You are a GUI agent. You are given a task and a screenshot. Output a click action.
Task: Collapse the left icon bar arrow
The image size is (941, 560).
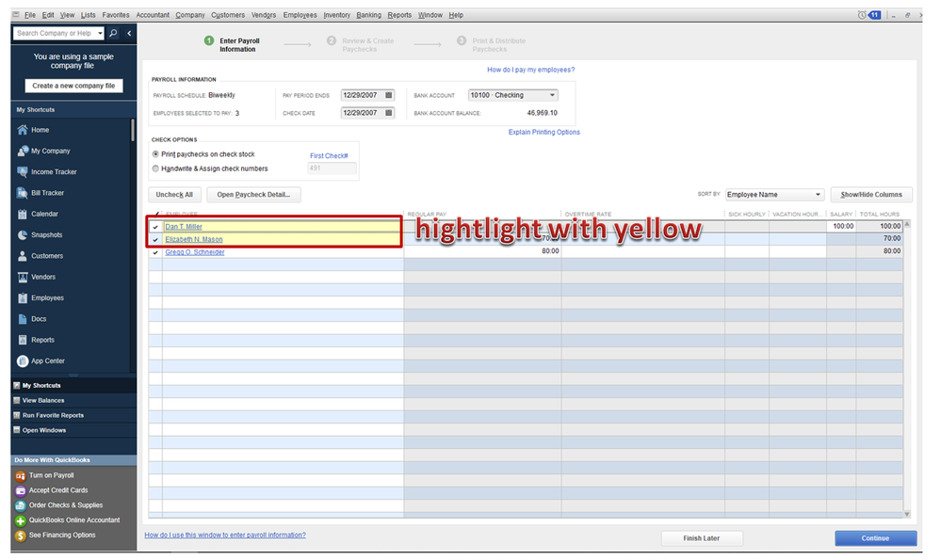[129, 33]
